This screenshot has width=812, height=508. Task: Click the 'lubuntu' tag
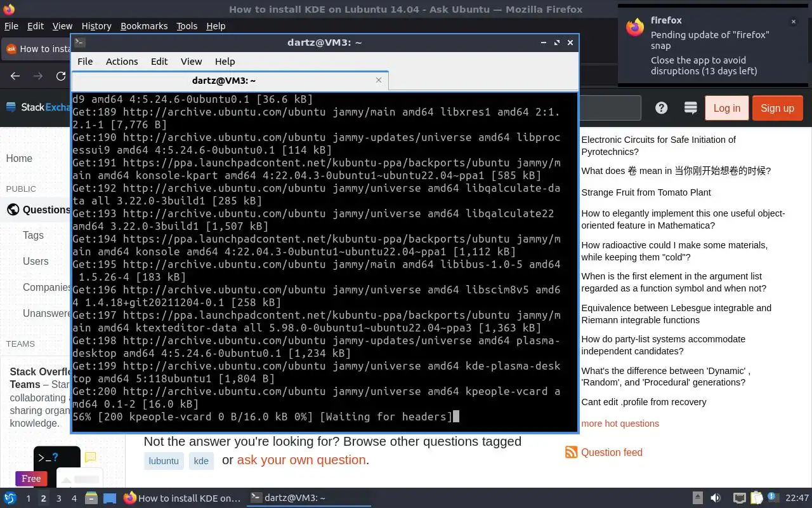(x=164, y=461)
